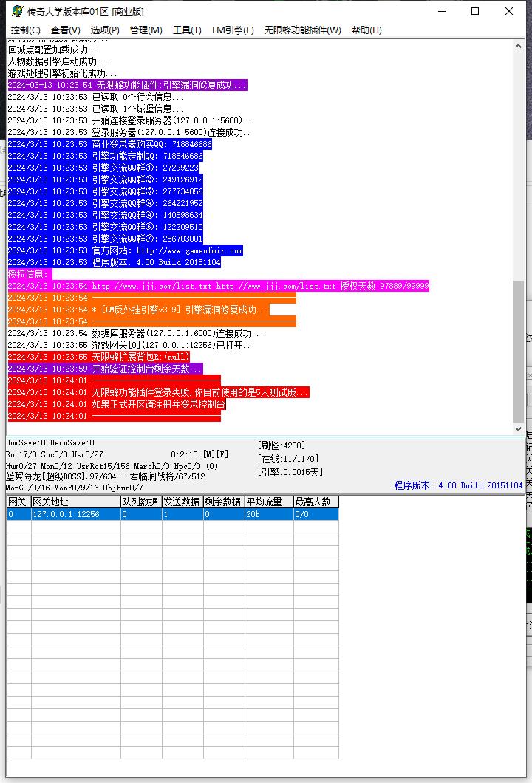Click the 人物数据引擎启动成功 log line
532x783 pixels.
pyautogui.click(x=58, y=61)
